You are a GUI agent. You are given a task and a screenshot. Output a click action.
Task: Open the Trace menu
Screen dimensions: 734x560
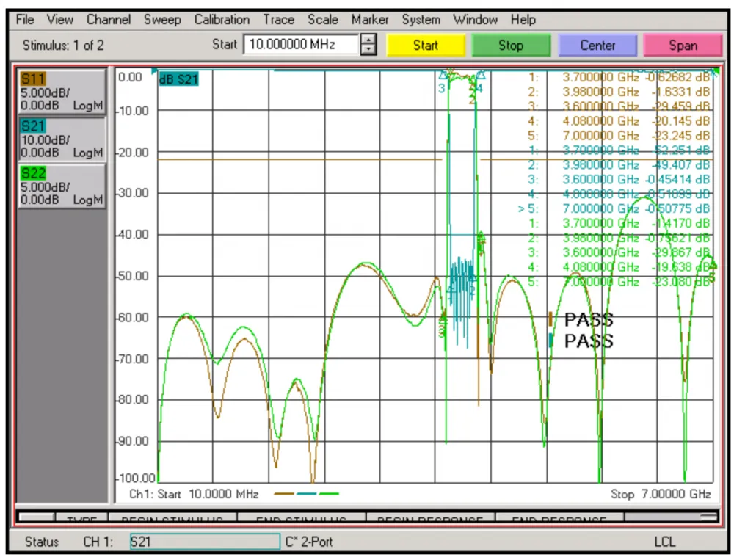(x=278, y=20)
